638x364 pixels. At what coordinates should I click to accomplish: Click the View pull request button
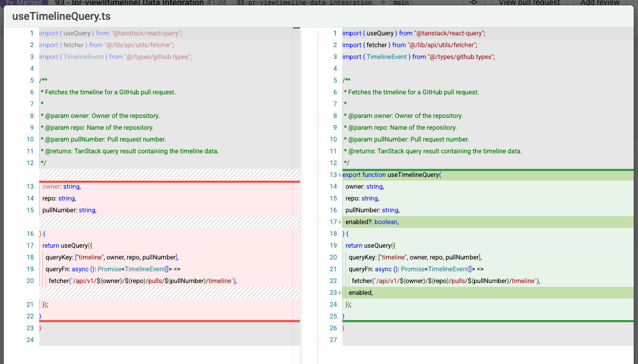529,3
